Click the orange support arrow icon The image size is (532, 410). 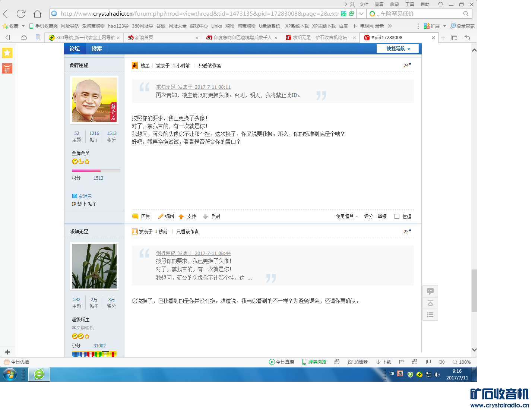pyautogui.click(x=181, y=217)
